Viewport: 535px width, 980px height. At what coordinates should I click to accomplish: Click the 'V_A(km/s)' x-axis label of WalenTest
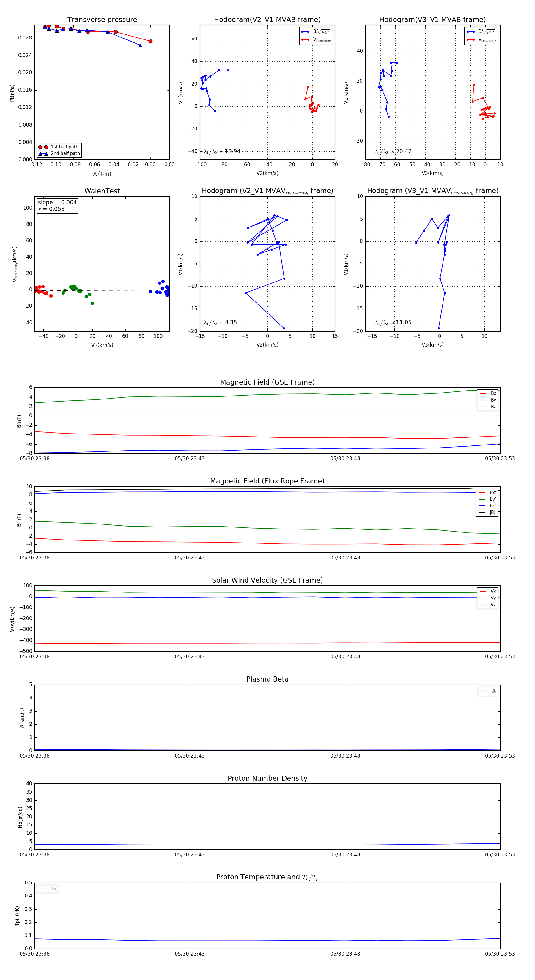(x=102, y=345)
